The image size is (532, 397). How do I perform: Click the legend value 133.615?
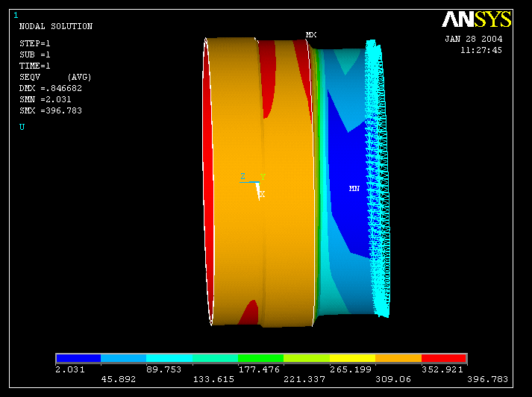pyautogui.click(x=213, y=379)
